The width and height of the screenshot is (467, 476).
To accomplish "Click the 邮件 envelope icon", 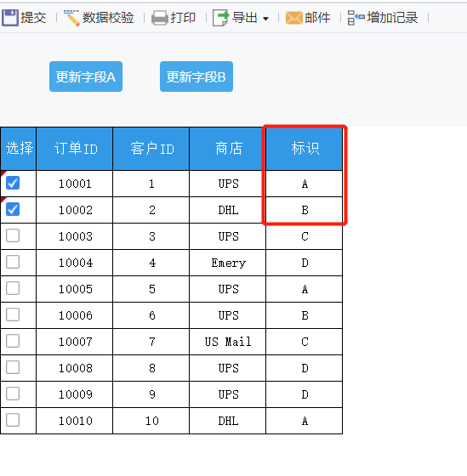I will point(293,18).
